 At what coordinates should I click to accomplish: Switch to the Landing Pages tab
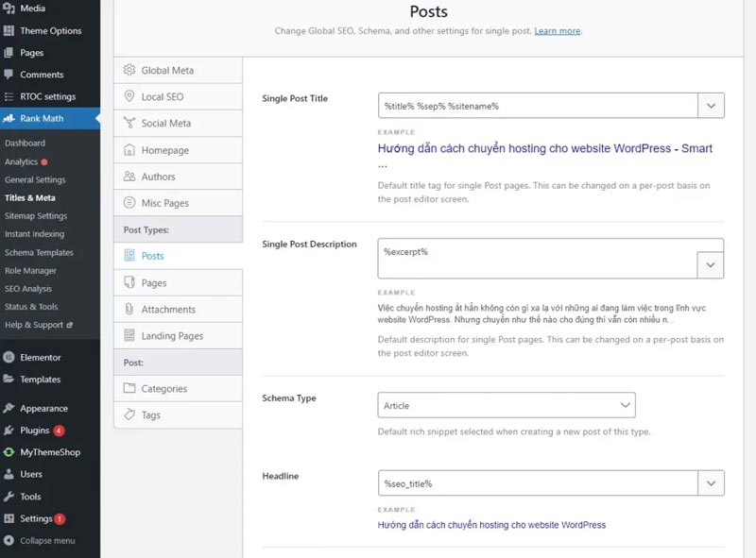[x=172, y=336]
